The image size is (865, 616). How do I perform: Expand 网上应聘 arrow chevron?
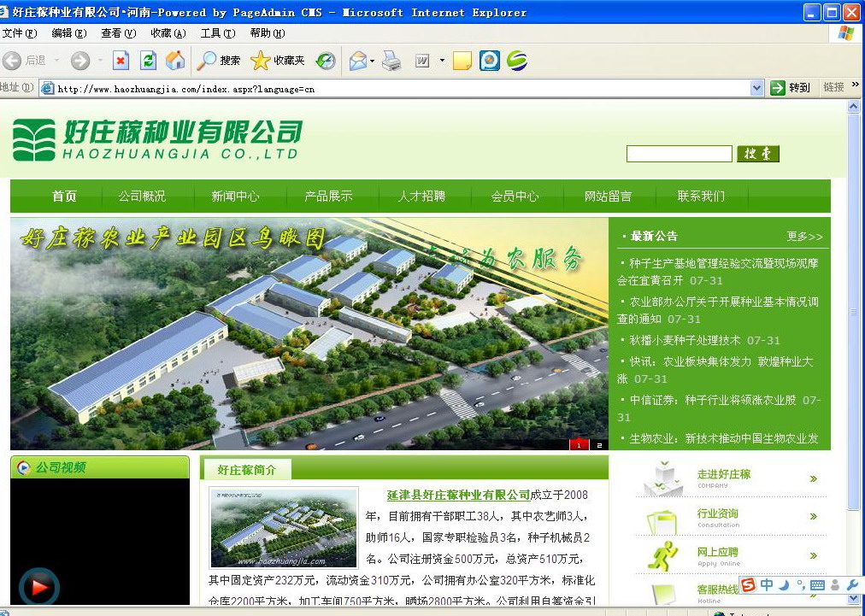813,556
